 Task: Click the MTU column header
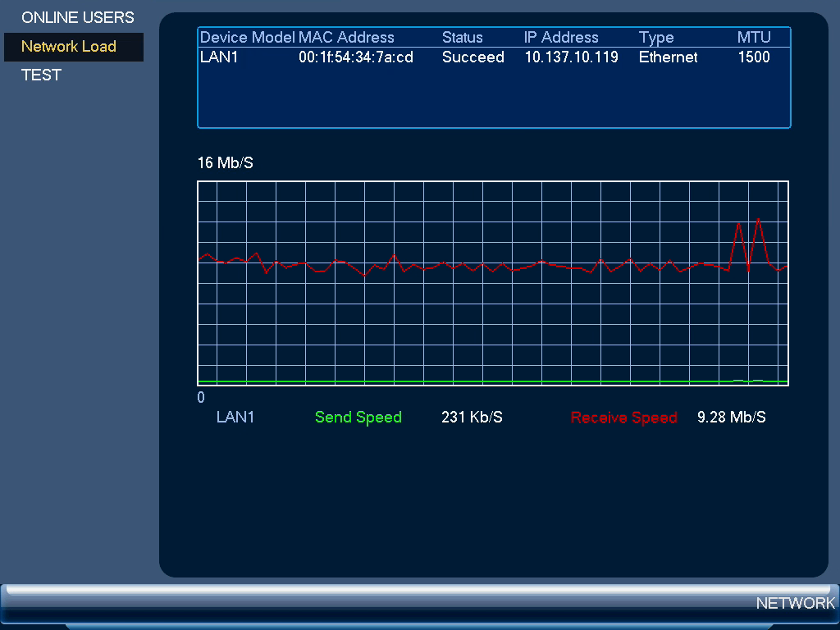(754, 38)
